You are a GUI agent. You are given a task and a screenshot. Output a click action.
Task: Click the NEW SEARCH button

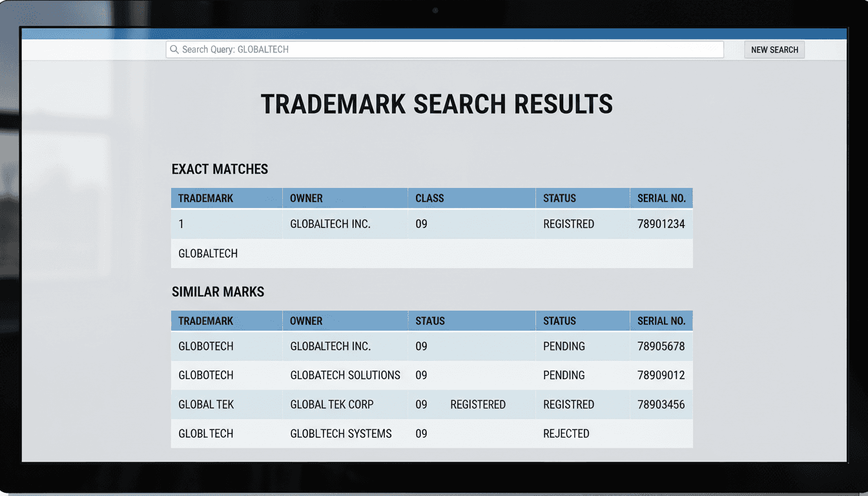coord(774,50)
